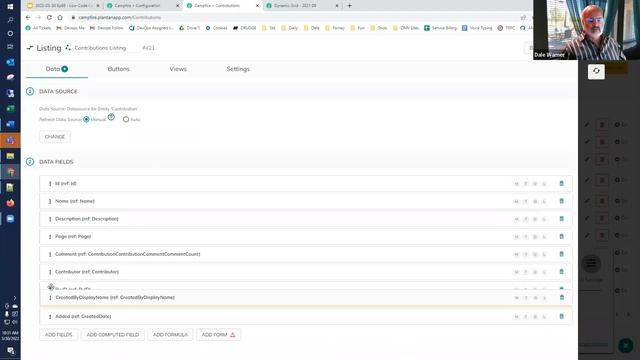Delete the Contributor field row
The height and width of the screenshot is (360, 640).
[561, 272]
